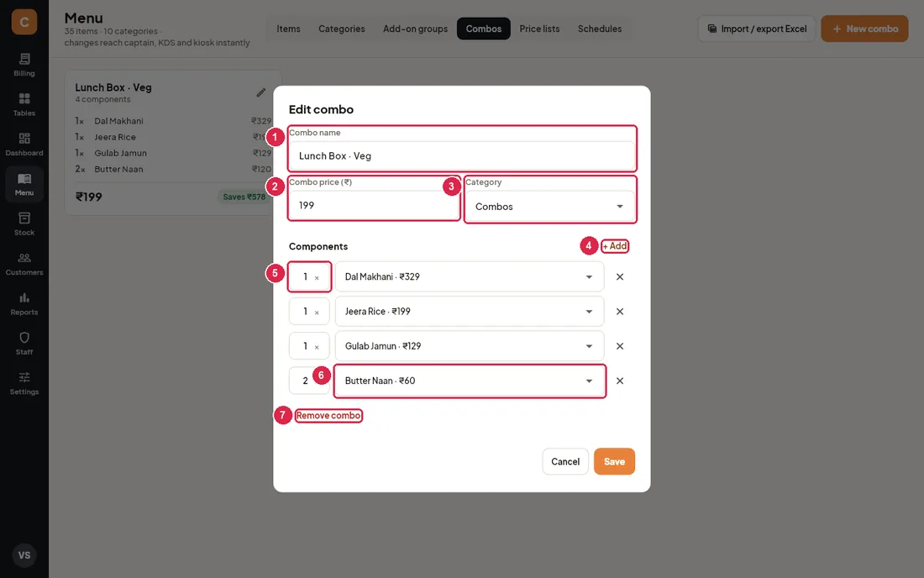Viewport: 924px width, 578px height.
Task: Click the Combo price field
Action: click(374, 205)
